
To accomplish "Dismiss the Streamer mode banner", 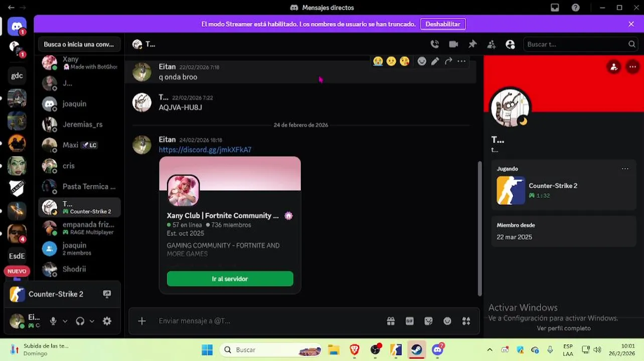I will point(631,24).
